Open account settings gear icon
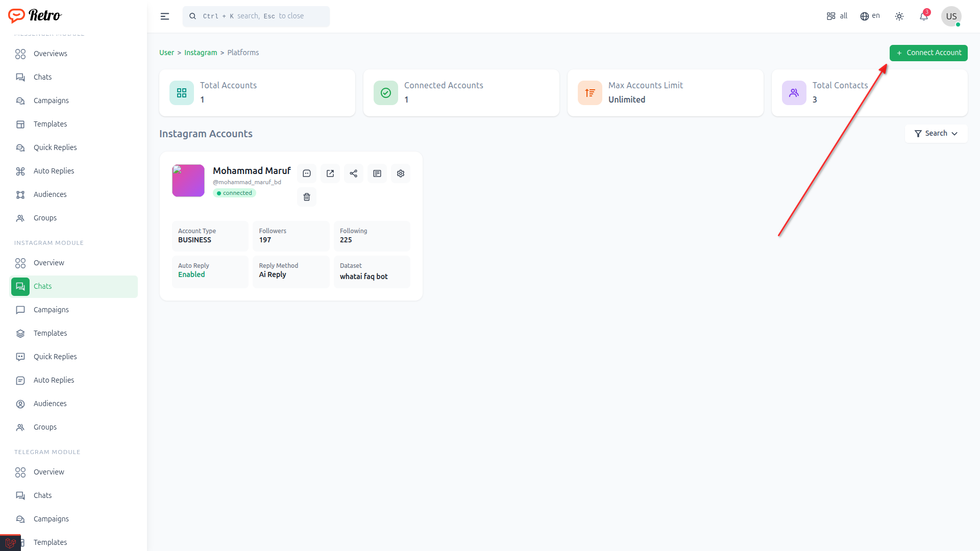 click(x=401, y=173)
